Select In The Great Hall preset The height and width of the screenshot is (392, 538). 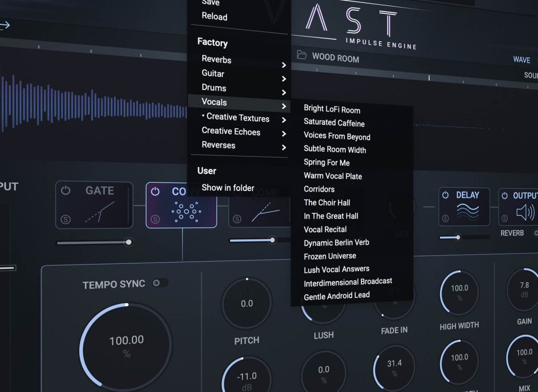[x=331, y=216]
